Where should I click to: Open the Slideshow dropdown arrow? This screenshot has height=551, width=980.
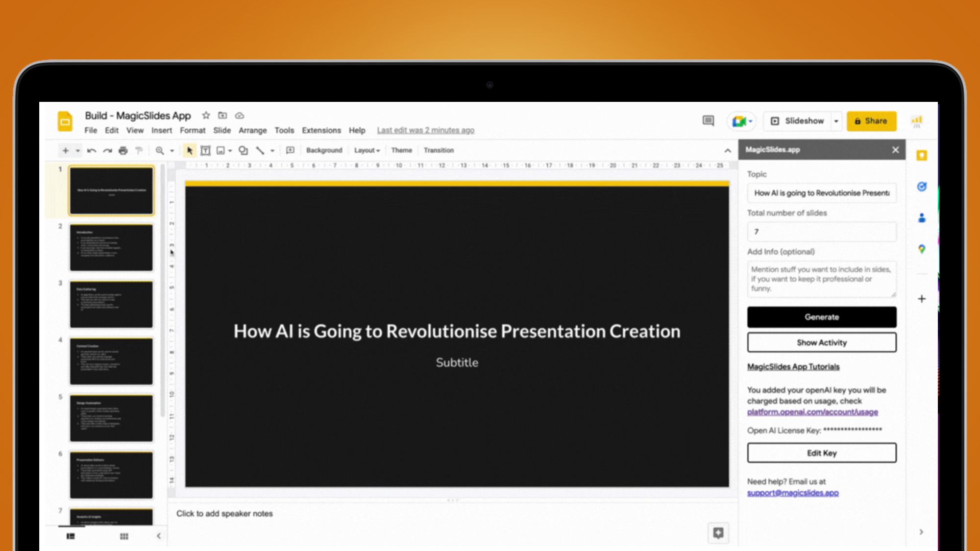pos(838,121)
